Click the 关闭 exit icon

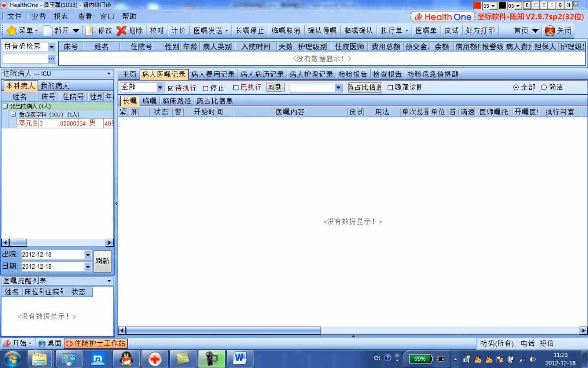[x=550, y=31]
